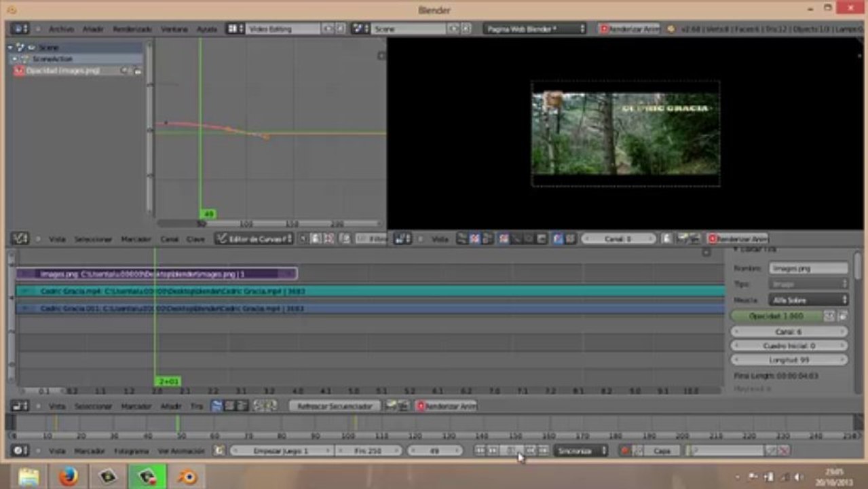Select the teal Cedric Gracia.mp4 strip
868x489 pixels.
pos(371,291)
